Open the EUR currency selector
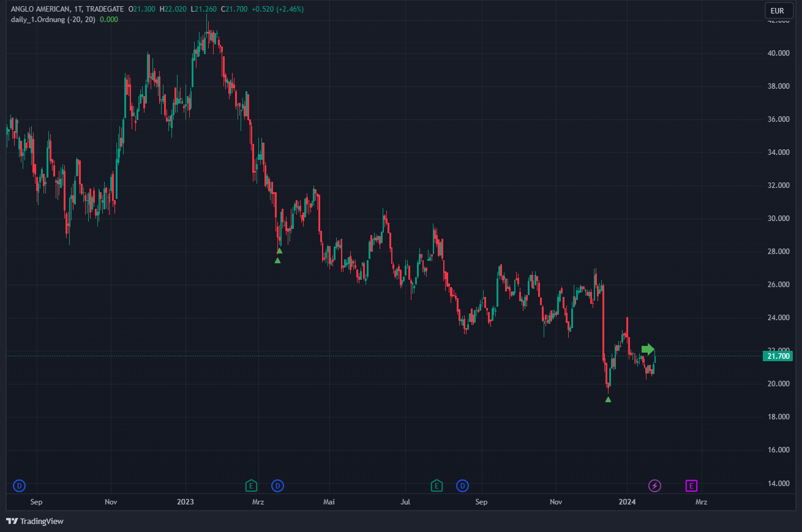802x532 pixels. [778, 10]
